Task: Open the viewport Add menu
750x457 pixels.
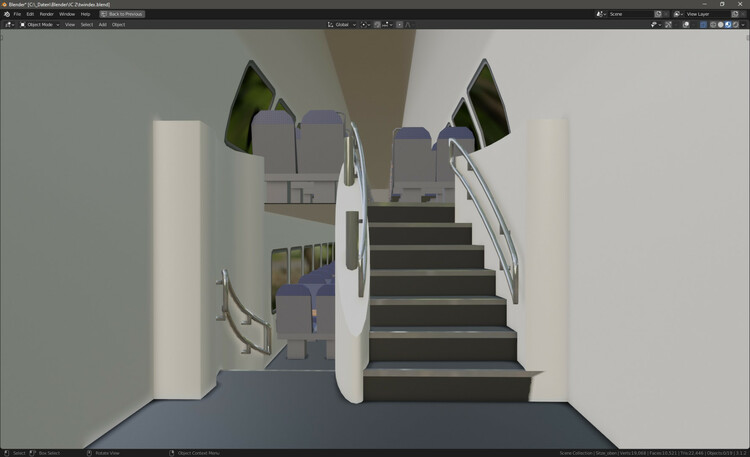Action: tap(102, 25)
